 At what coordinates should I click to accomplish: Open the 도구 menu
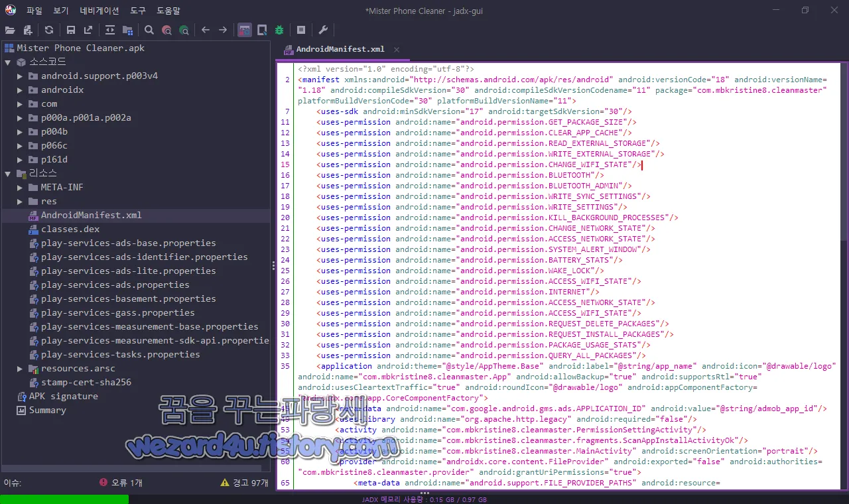point(138,11)
